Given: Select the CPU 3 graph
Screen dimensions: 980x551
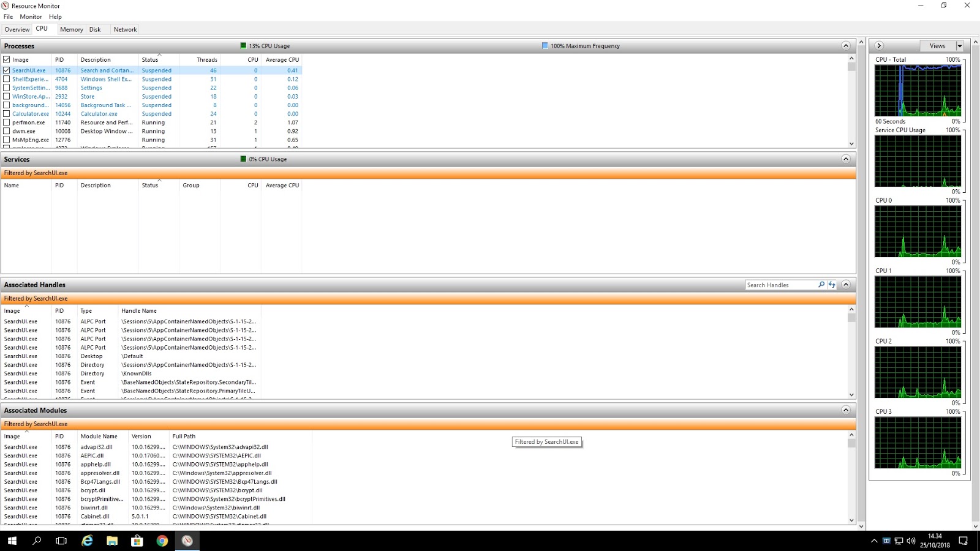Looking at the screenshot, I should (x=918, y=443).
